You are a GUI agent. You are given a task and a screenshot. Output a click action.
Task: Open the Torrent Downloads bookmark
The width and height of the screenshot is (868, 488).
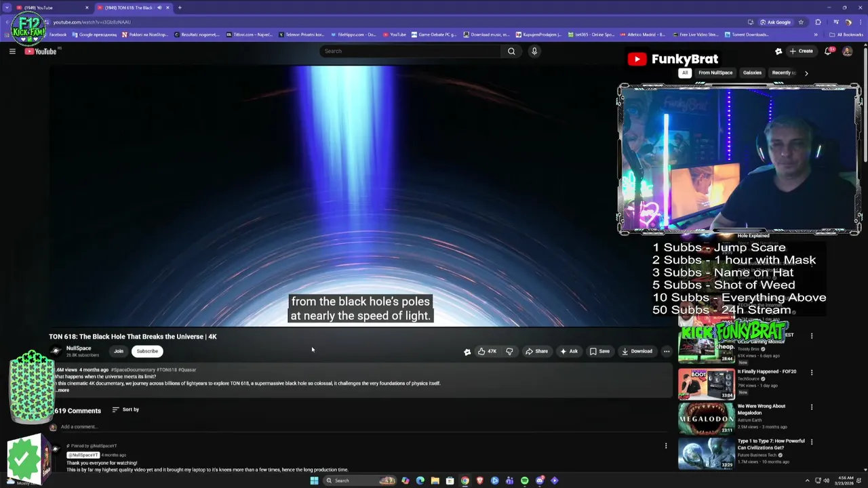click(747, 35)
